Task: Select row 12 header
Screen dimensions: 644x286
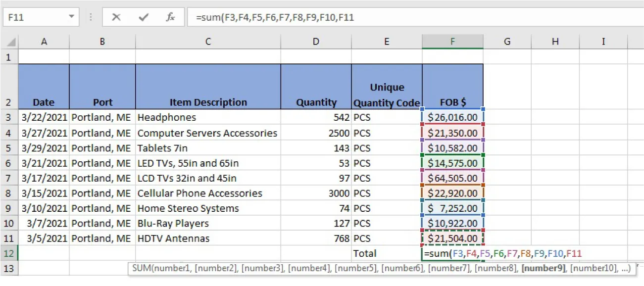Action: click(9, 253)
